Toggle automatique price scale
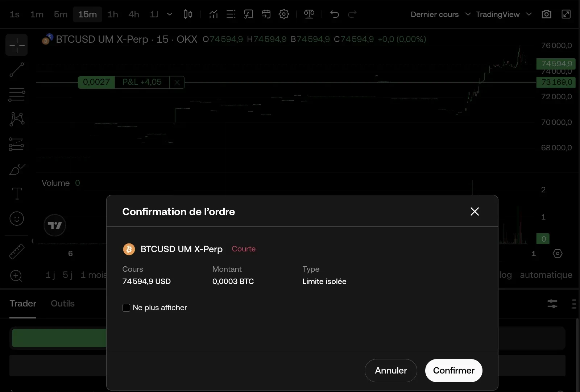The height and width of the screenshot is (392, 580). 546,275
